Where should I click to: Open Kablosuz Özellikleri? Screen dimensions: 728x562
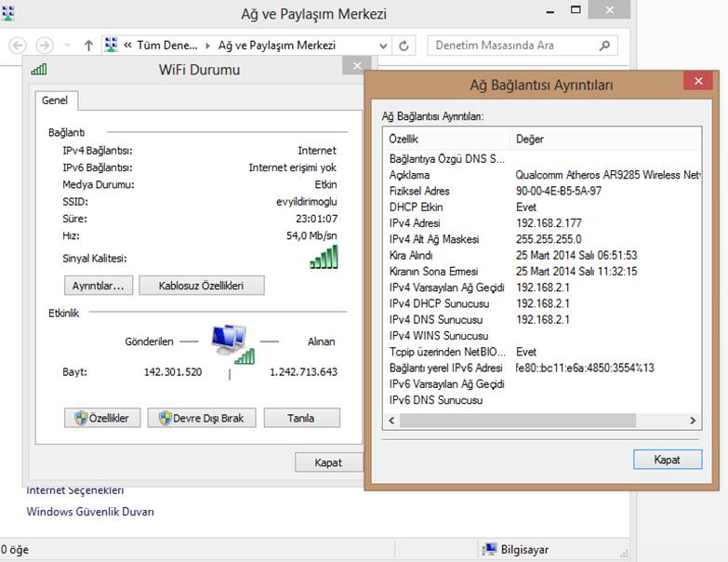tap(201, 286)
